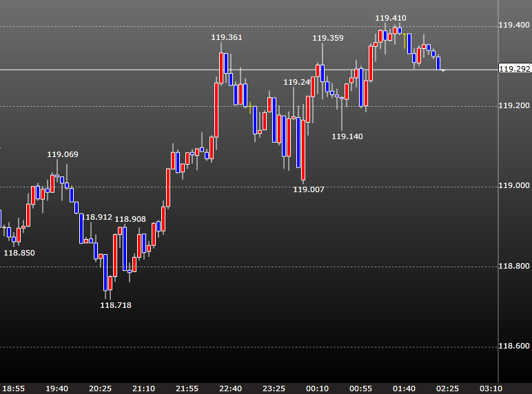532x394 pixels.
Task: Click the 03:10 time label
Action: 490,388
